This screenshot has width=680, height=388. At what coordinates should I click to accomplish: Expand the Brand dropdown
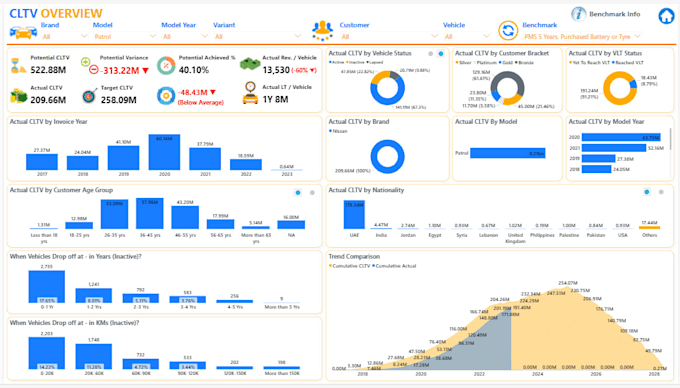coord(65,36)
